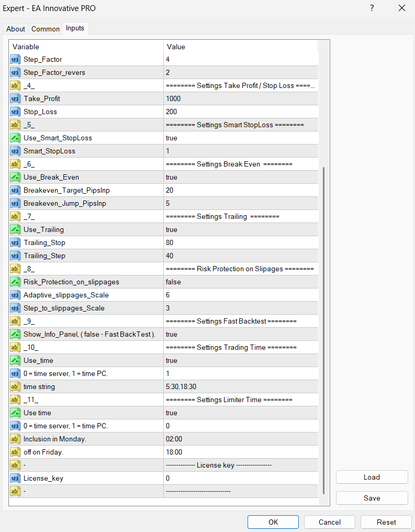Click the Save button

[372, 498]
